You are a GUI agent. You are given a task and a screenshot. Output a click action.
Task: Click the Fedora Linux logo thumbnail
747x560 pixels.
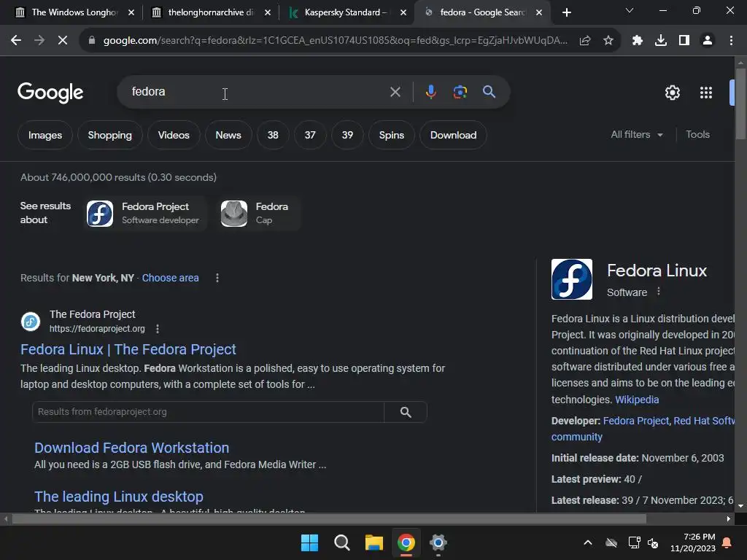(x=572, y=279)
